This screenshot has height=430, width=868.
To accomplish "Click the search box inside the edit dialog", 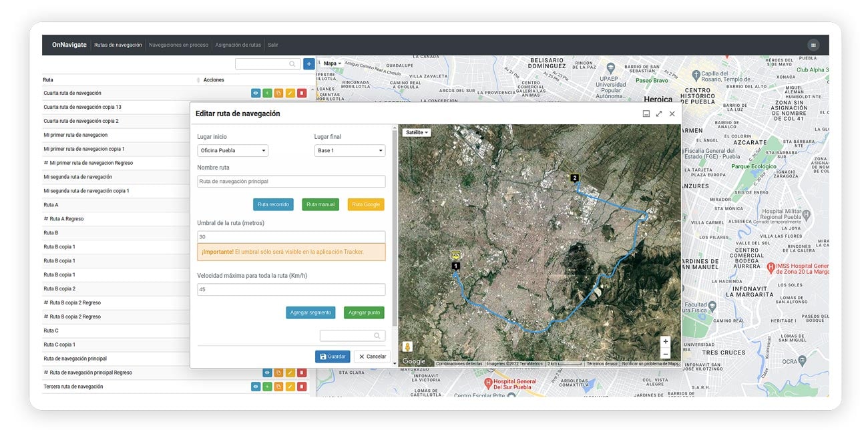I will 353,336.
